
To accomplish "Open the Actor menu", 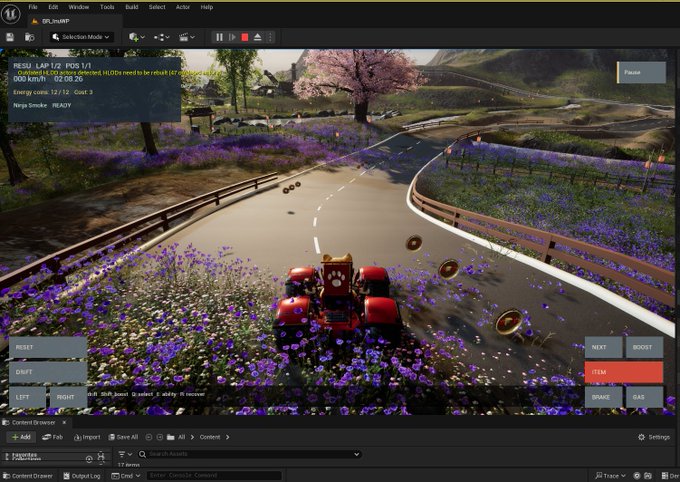I will [x=183, y=7].
